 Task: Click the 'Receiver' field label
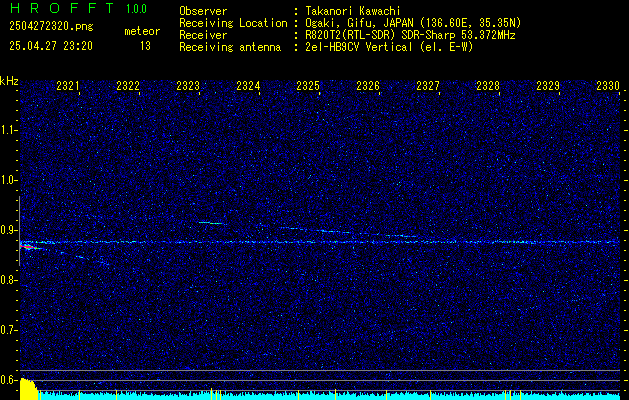point(203,35)
